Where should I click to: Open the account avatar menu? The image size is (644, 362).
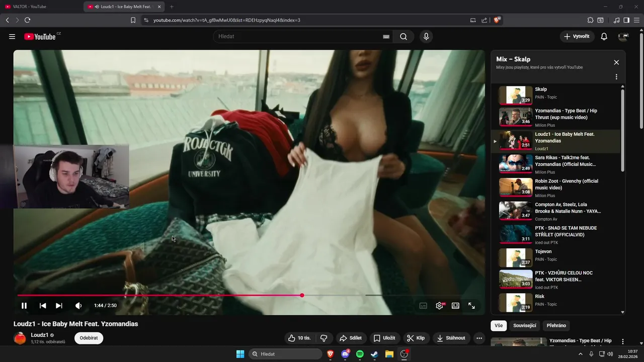623,37
